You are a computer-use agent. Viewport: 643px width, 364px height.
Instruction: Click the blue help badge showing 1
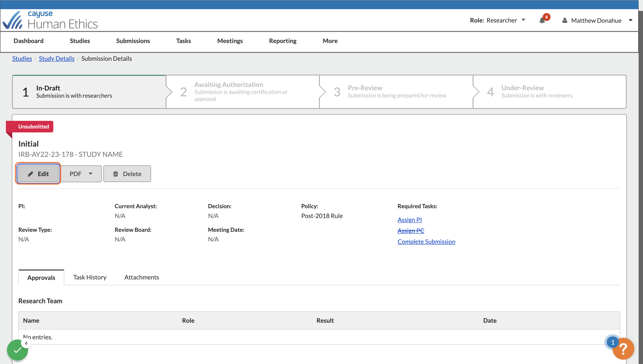(612, 342)
